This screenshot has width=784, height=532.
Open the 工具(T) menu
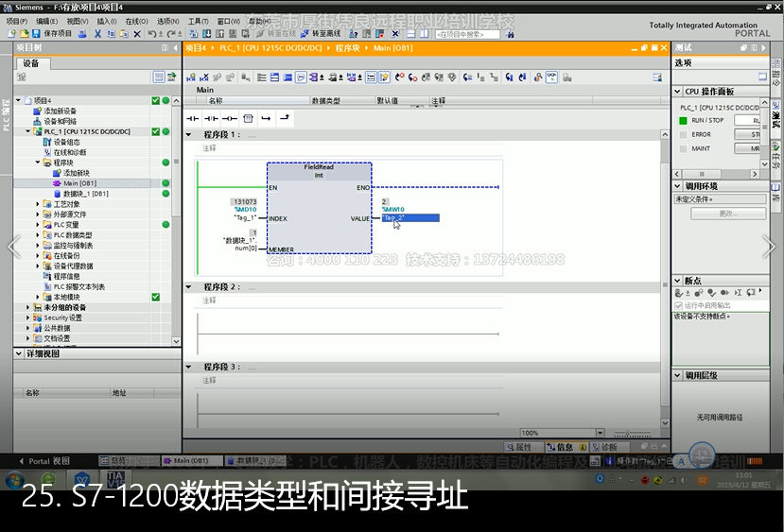pos(198,21)
